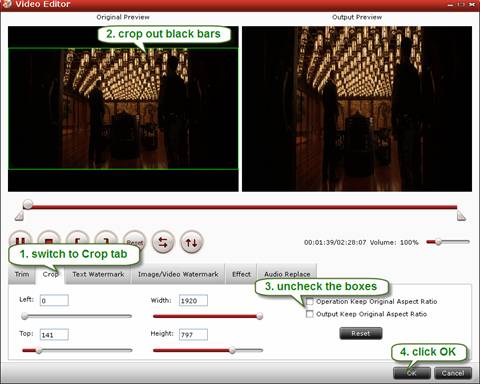This screenshot has width=480, height=384.
Task: Click the Top crop value input field
Action: [54, 335]
